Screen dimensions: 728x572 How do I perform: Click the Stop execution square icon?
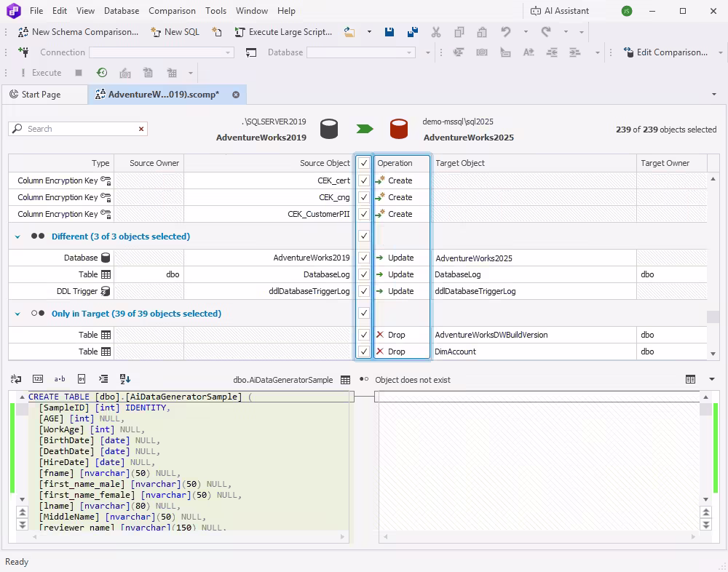point(79,73)
